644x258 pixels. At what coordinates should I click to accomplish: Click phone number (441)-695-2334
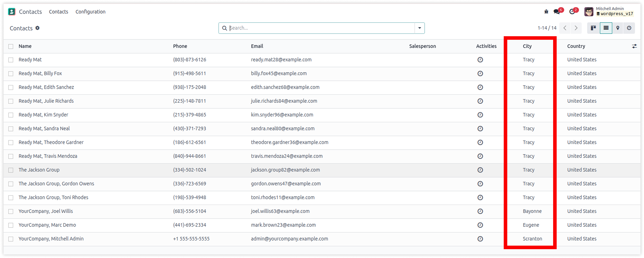(x=189, y=225)
